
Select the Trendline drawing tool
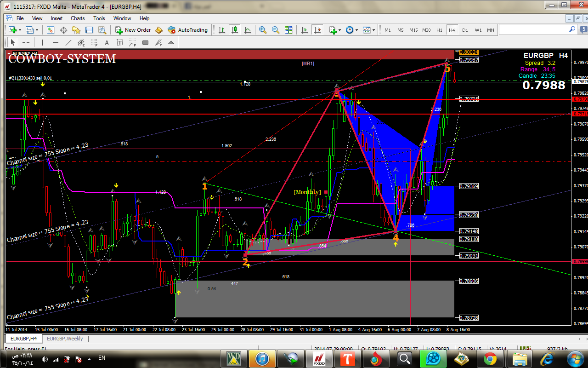68,42
